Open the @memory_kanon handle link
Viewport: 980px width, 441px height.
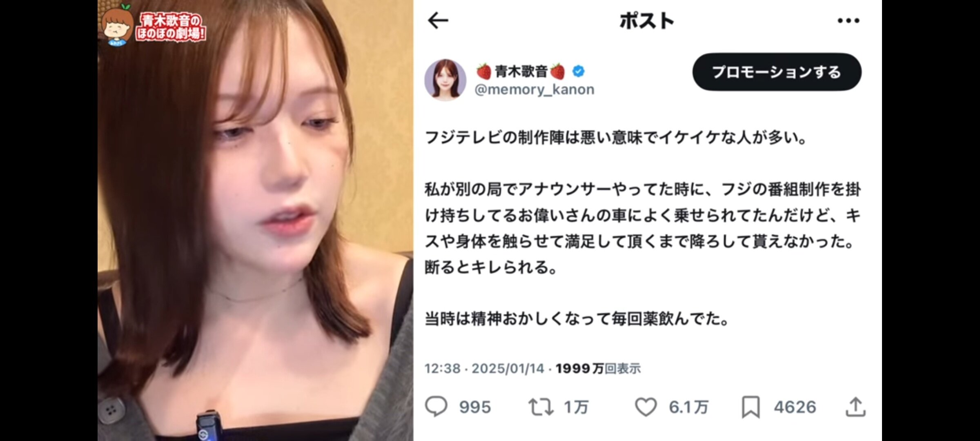pos(534,89)
